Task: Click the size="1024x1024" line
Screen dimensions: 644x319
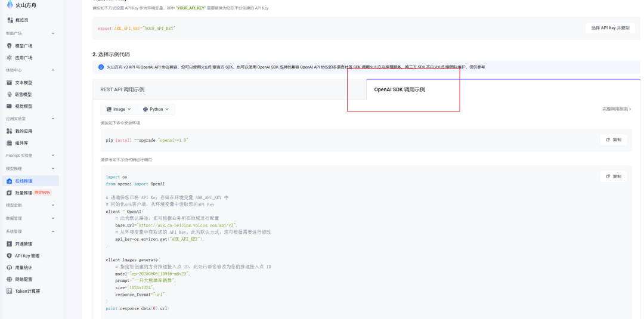Action: pyautogui.click(x=135, y=287)
